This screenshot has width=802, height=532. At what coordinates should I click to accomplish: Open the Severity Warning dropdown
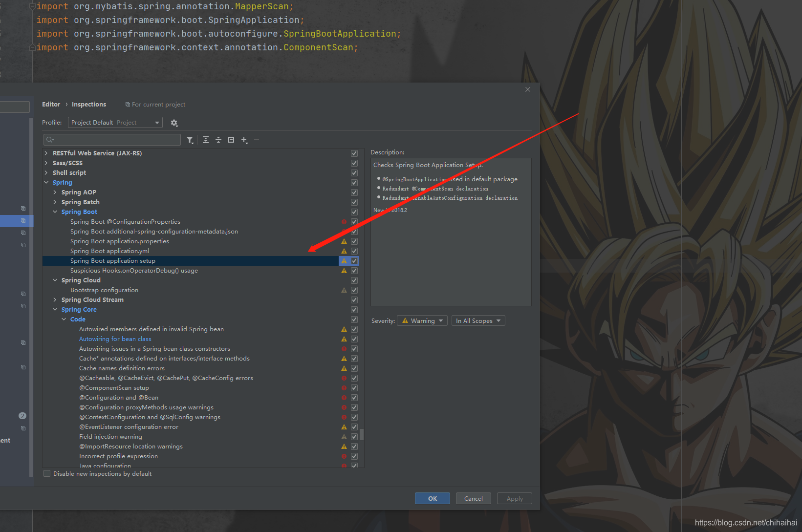[x=422, y=321]
